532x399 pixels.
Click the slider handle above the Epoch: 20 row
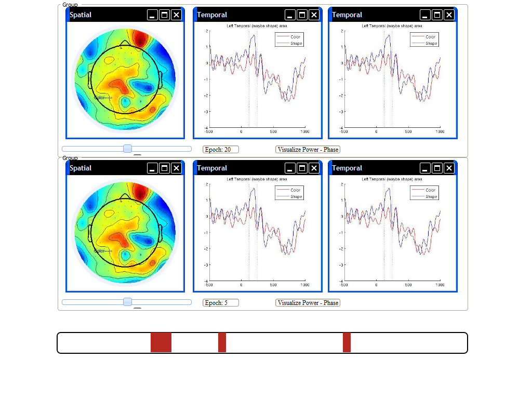pyautogui.click(x=127, y=149)
